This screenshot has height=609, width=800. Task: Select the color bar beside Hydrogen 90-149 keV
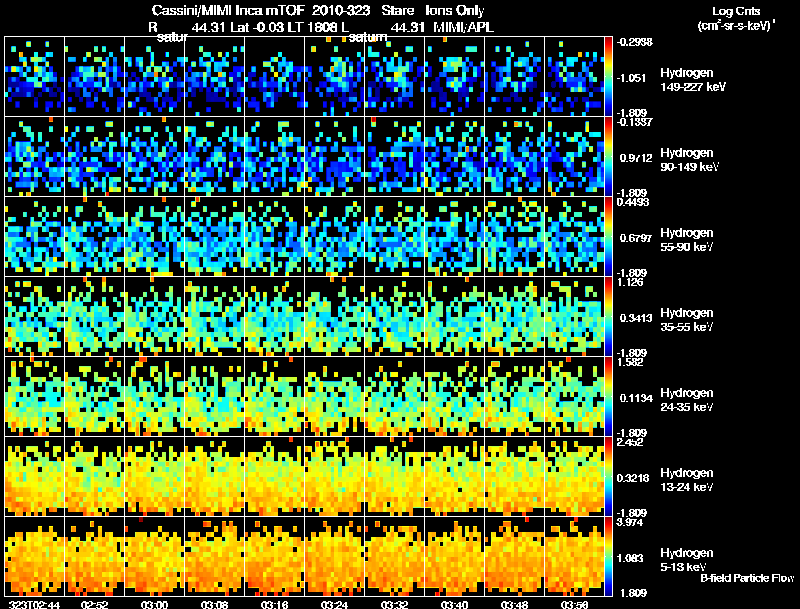pyautogui.click(x=608, y=157)
